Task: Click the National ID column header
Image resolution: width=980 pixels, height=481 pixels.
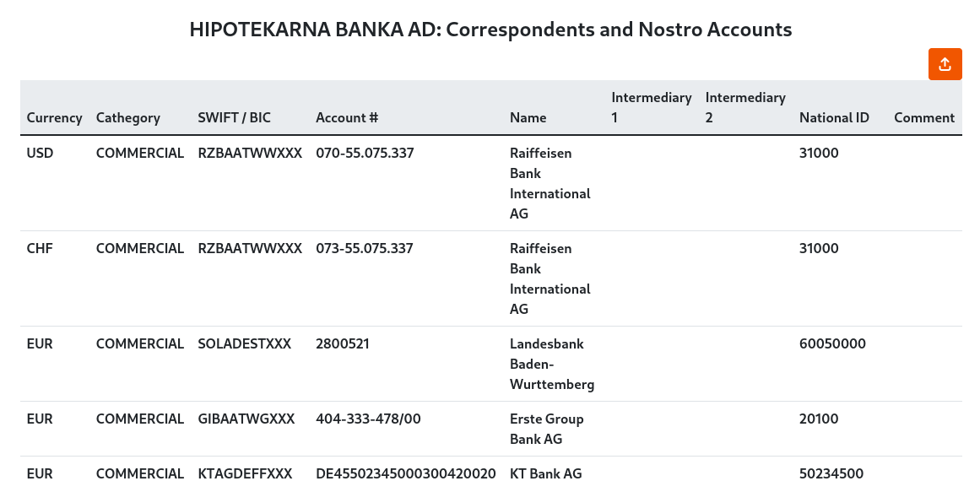Action: pyautogui.click(x=833, y=117)
